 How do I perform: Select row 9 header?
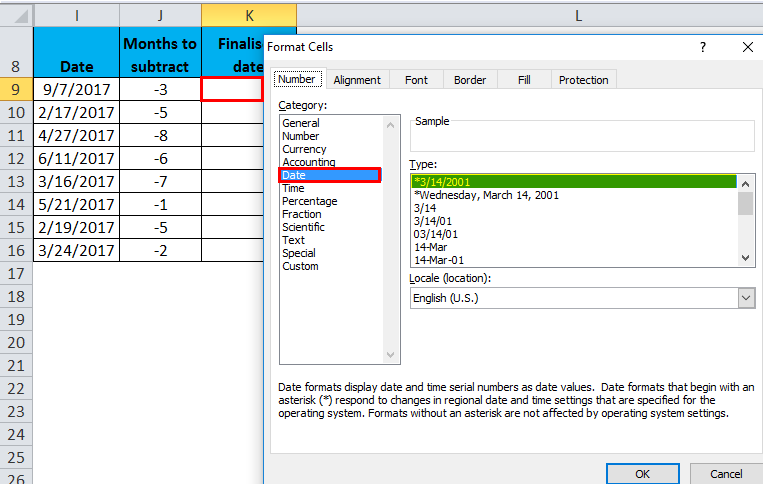16,90
